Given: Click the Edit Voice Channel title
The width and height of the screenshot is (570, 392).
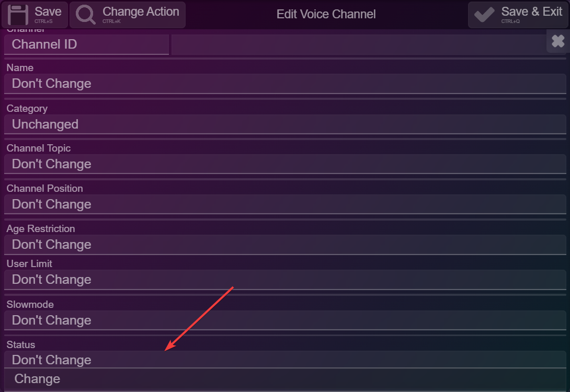Looking at the screenshot, I should pos(326,14).
